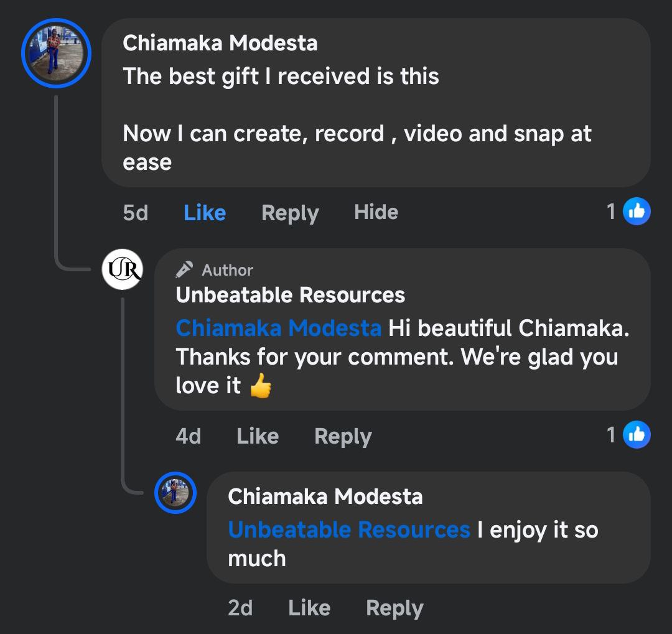View the like reaction on the top comment
672x634 pixels.
[x=636, y=212]
